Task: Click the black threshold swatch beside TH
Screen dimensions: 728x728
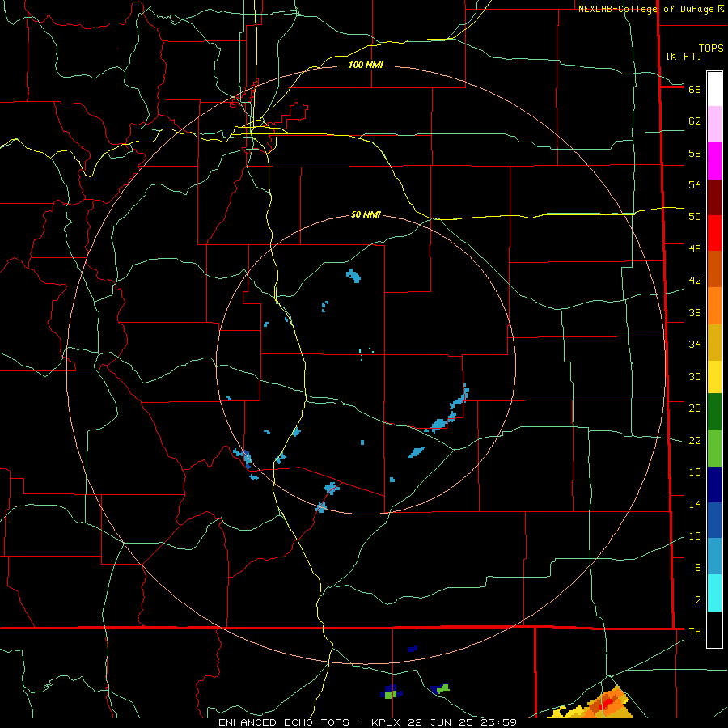Action: [x=714, y=629]
